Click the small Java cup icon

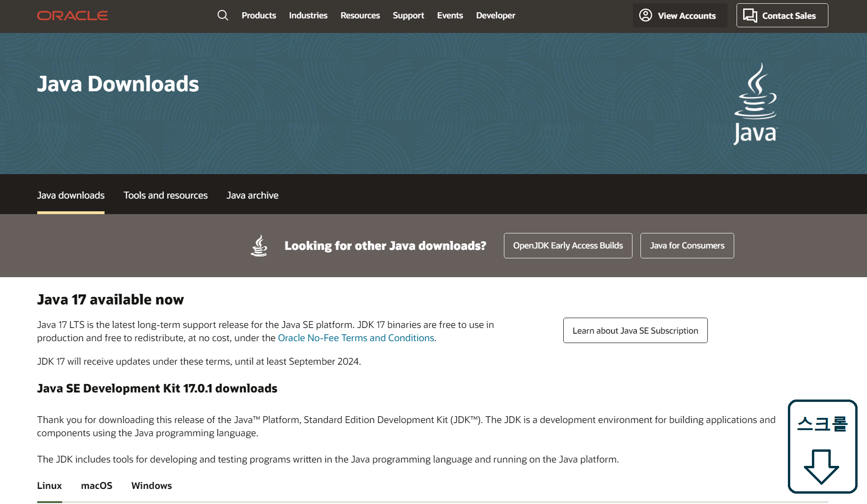259,246
